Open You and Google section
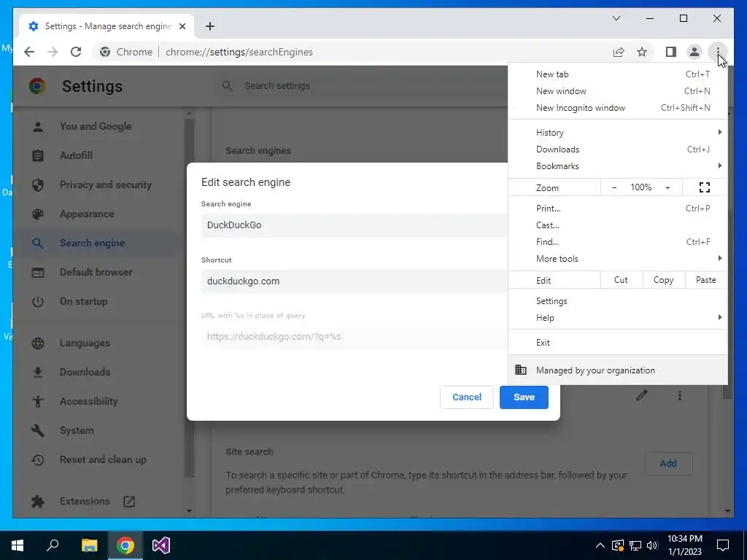 pyautogui.click(x=96, y=126)
